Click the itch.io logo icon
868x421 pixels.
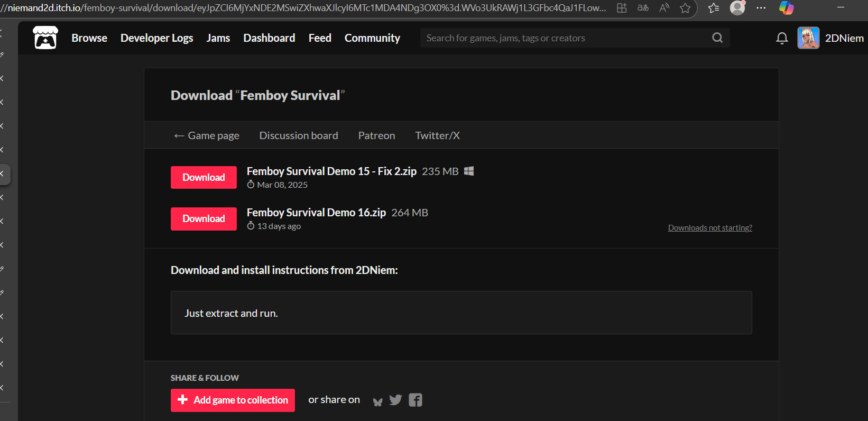click(x=45, y=38)
